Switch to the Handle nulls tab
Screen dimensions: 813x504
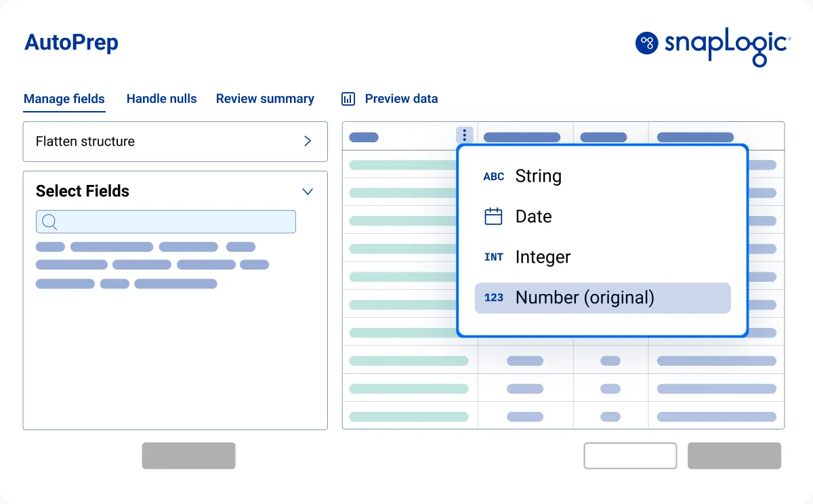click(161, 99)
